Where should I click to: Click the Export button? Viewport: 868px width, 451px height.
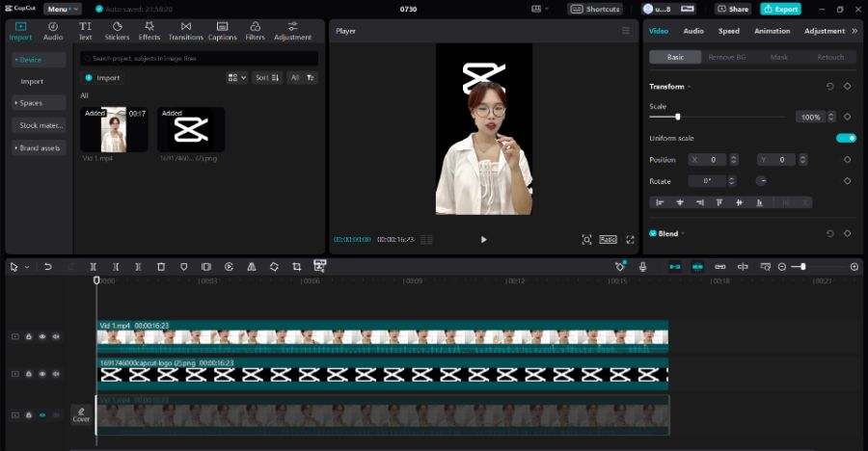pos(780,9)
